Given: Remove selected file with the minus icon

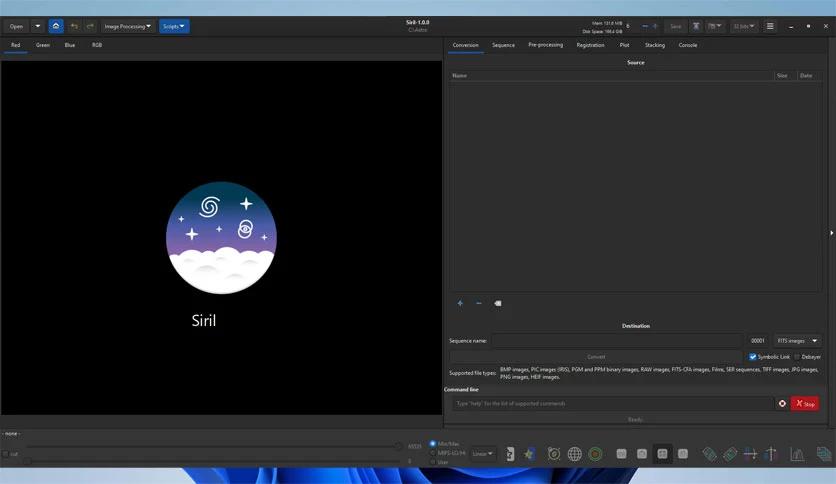Looking at the screenshot, I should tap(479, 303).
